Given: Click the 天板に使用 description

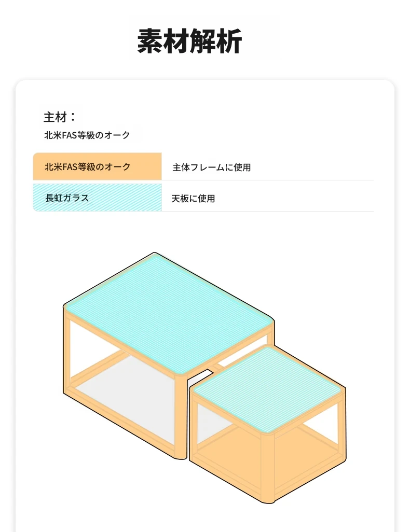Looking at the screenshot, I should pos(193,199).
